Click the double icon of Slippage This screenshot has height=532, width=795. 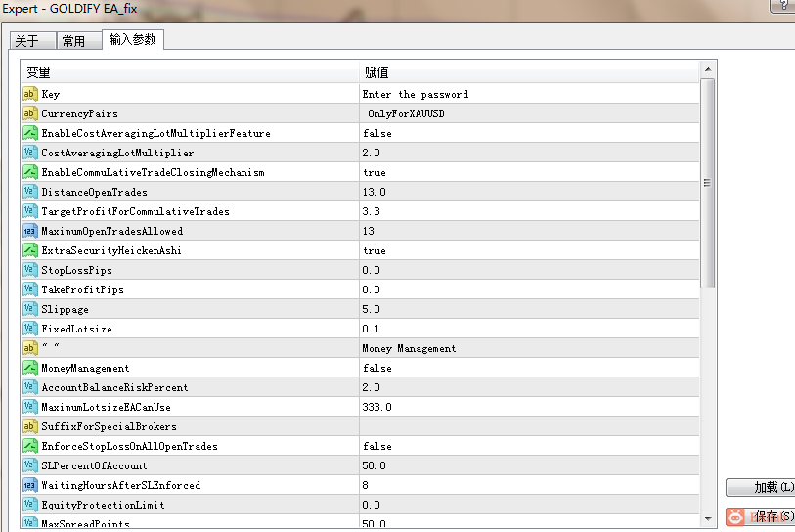(x=30, y=309)
